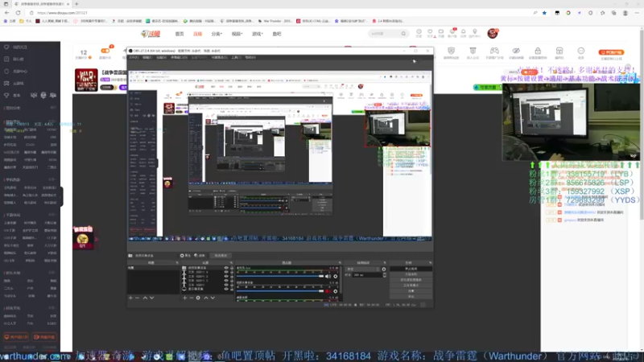The width and height of the screenshot is (644, 362).
Task: Move the scene up with the arrow icon
Action: tap(145, 298)
